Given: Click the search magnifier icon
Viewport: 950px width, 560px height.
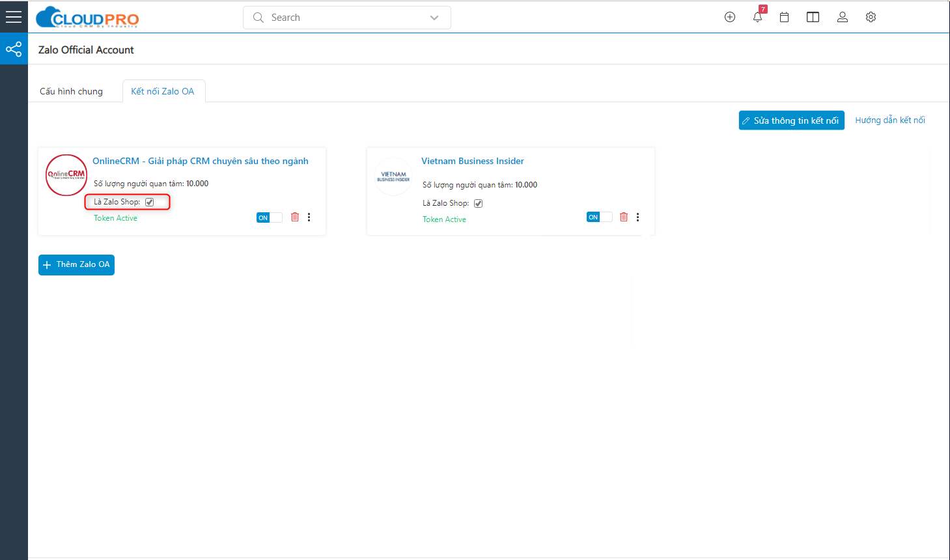Looking at the screenshot, I should [258, 18].
